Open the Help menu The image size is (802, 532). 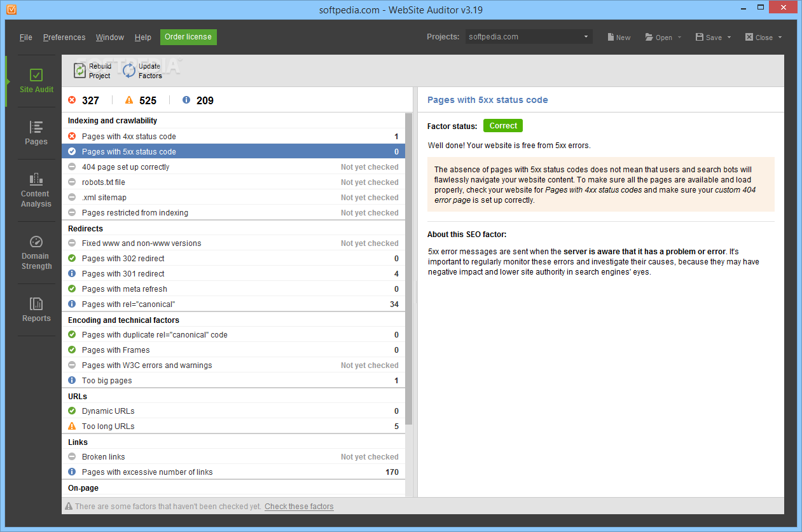(143, 38)
